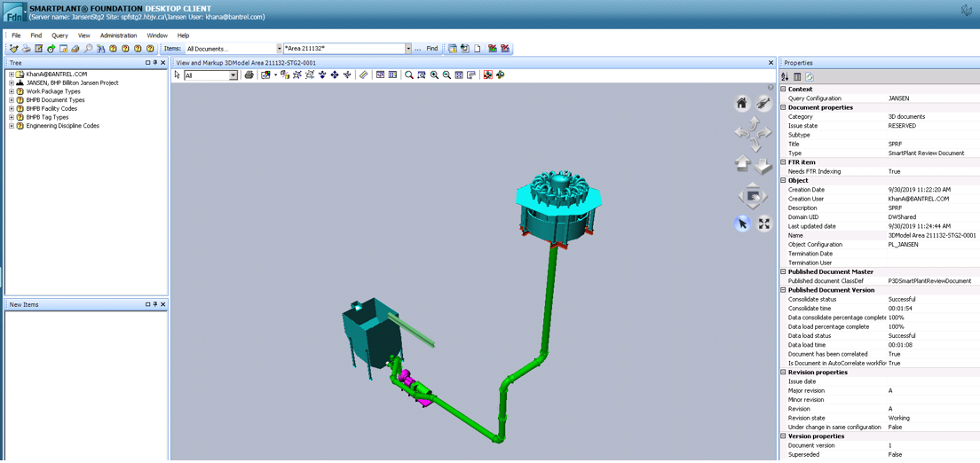Select Engineering Discipline Codes in the tree
The height and width of the screenshot is (463, 980).
point(62,126)
